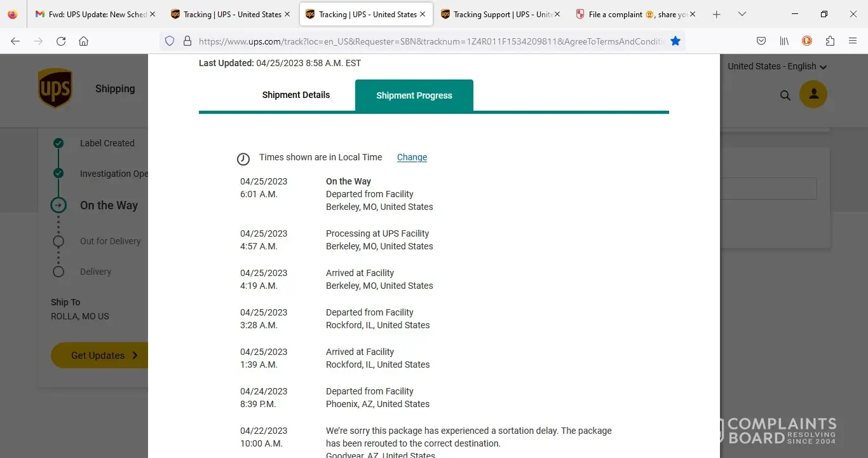Reload the page with refresh icon
868x458 pixels.
61,41
